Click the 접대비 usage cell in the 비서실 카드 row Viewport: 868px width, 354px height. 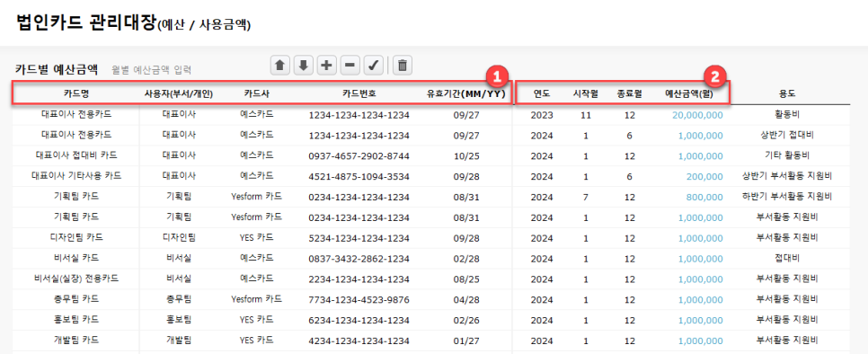[787, 258]
